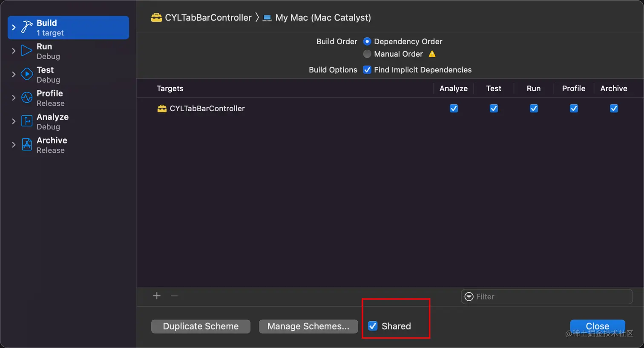The image size is (644, 348).
Task: Expand the Build action chevron
Action: tap(14, 27)
